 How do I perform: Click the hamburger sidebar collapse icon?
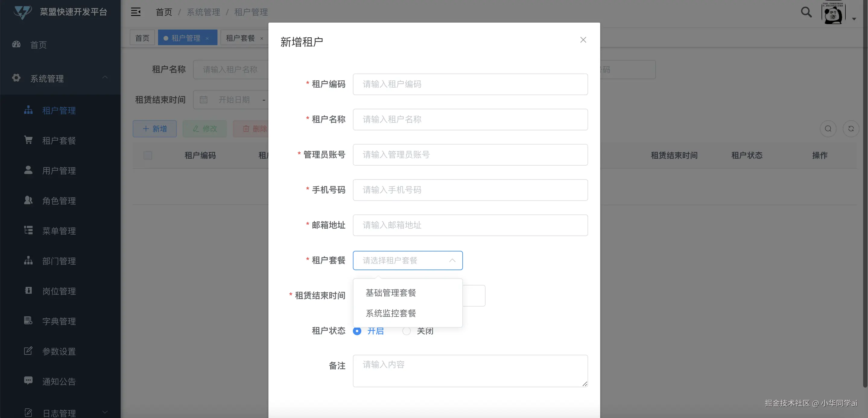click(x=135, y=12)
